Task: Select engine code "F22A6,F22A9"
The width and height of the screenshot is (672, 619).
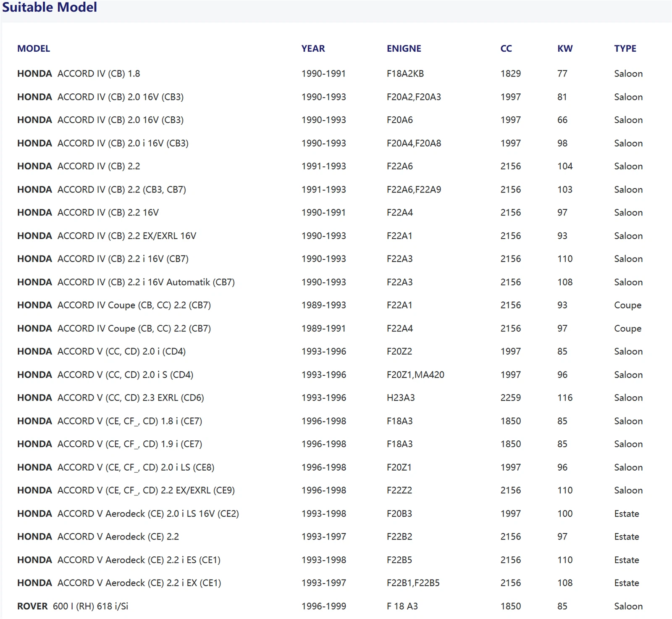Action: 414,189
